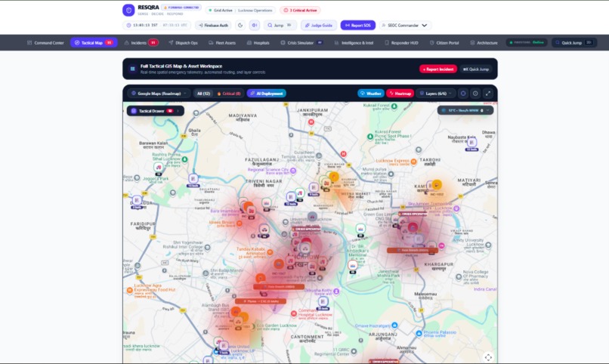Click the RESQRA shield logo icon
Viewport: 609px width, 364px height.
coord(128,10)
